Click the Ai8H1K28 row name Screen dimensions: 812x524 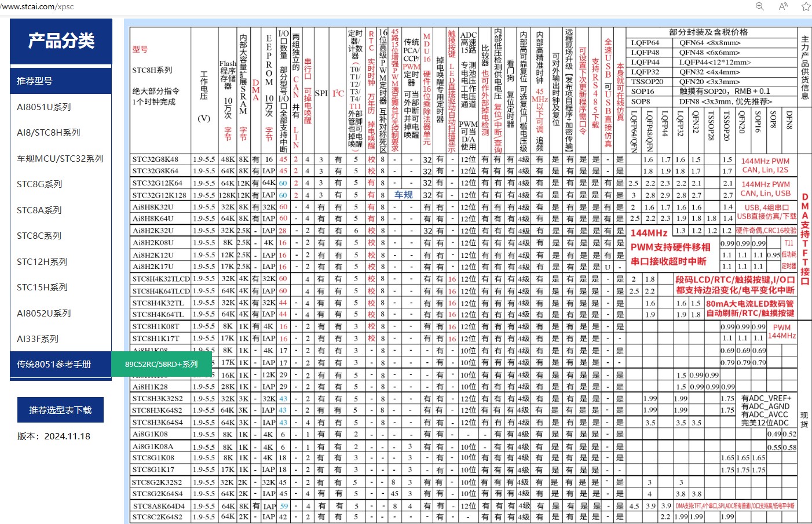[150, 387]
